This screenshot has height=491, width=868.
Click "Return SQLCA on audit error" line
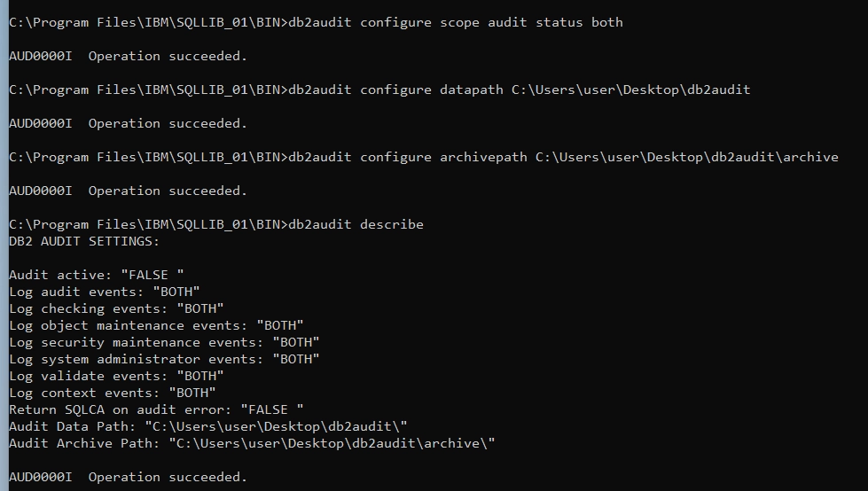pyautogui.click(x=156, y=409)
